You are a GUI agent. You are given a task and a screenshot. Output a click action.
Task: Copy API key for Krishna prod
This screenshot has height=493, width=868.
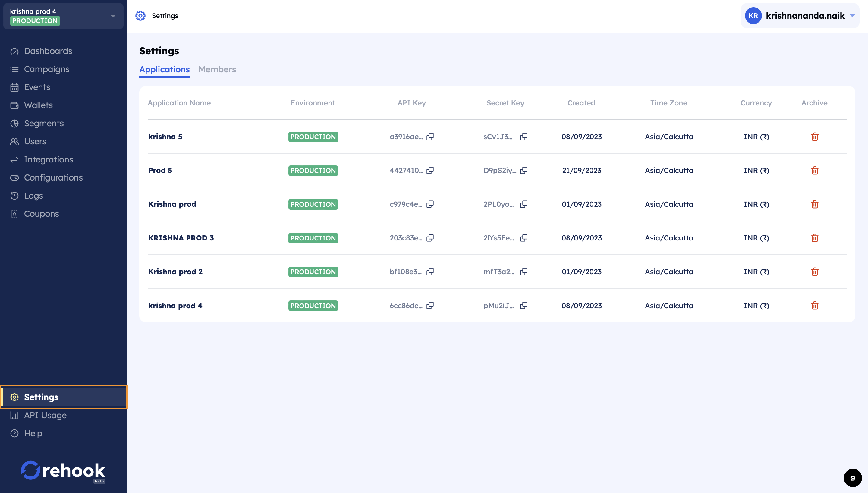[x=430, y=204]
